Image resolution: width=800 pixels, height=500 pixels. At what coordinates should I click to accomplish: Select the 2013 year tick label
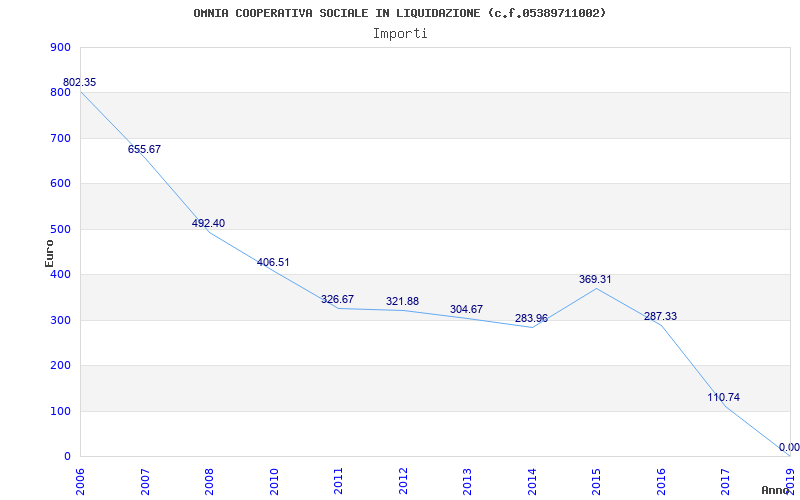pos(467,481)
